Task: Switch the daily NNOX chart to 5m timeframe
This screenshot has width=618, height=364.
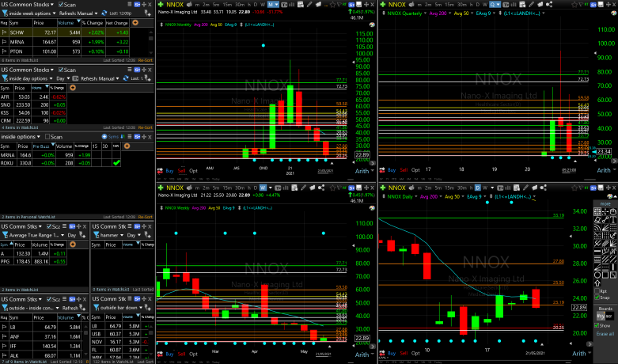Action: pos(439,187)
